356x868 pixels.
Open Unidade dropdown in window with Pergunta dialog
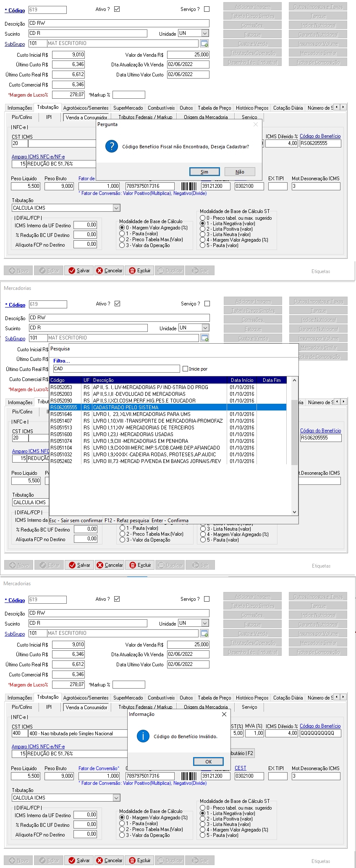205,33
